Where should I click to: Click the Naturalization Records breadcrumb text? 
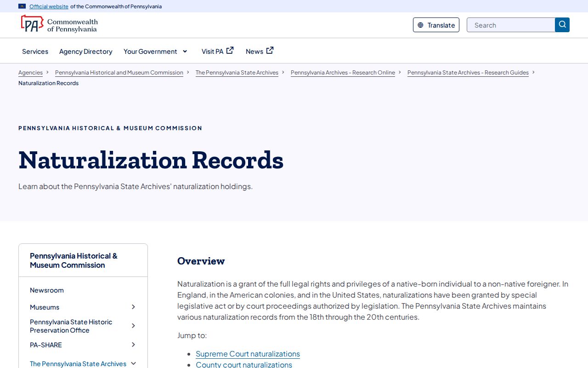coord(48,83)
